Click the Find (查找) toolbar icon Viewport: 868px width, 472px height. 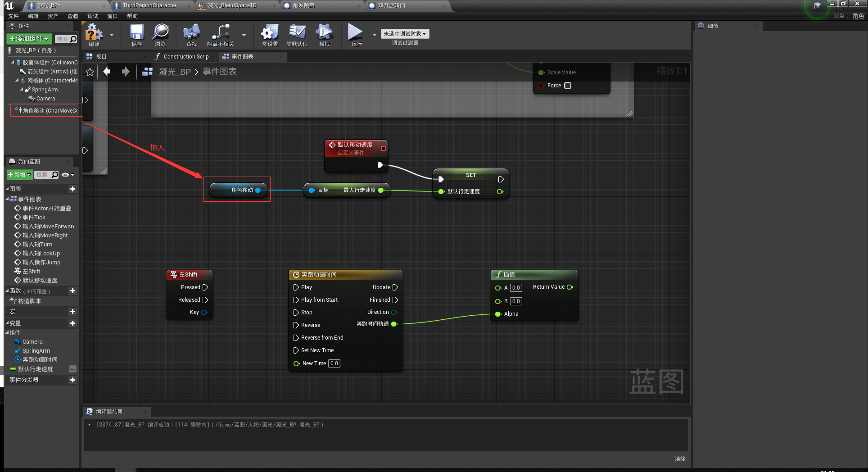coord(191,32)
